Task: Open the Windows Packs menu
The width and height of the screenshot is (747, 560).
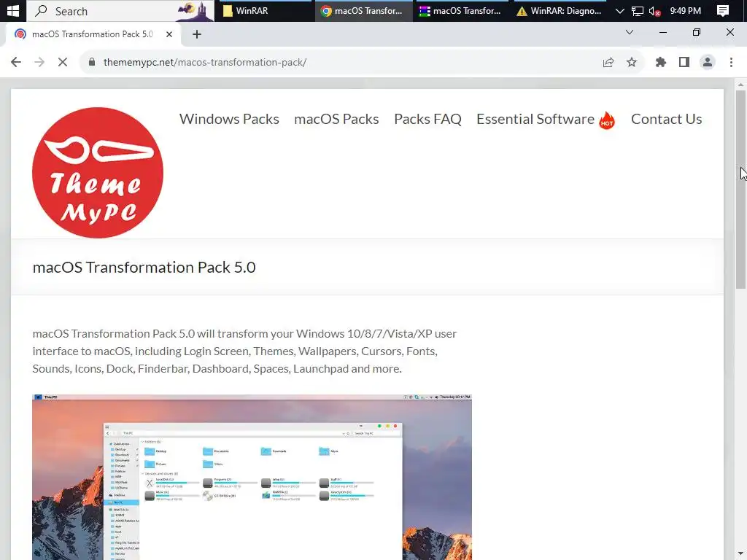Action: (x=229, y=119)
